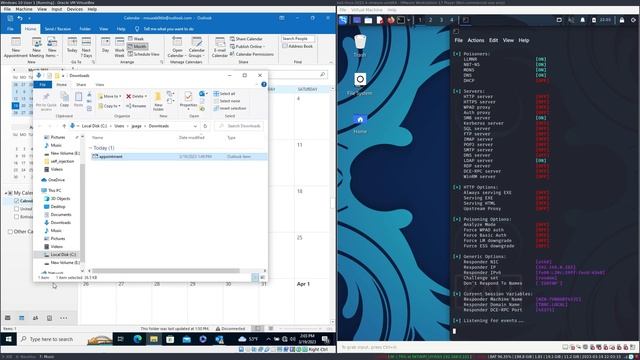
Task: Create a New Appointment in Outlook
Action: 16,47
